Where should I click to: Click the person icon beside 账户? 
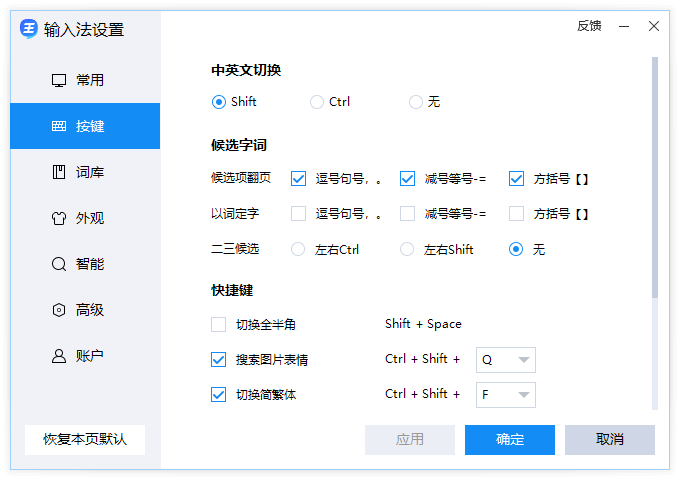click(x=58, y=356)
